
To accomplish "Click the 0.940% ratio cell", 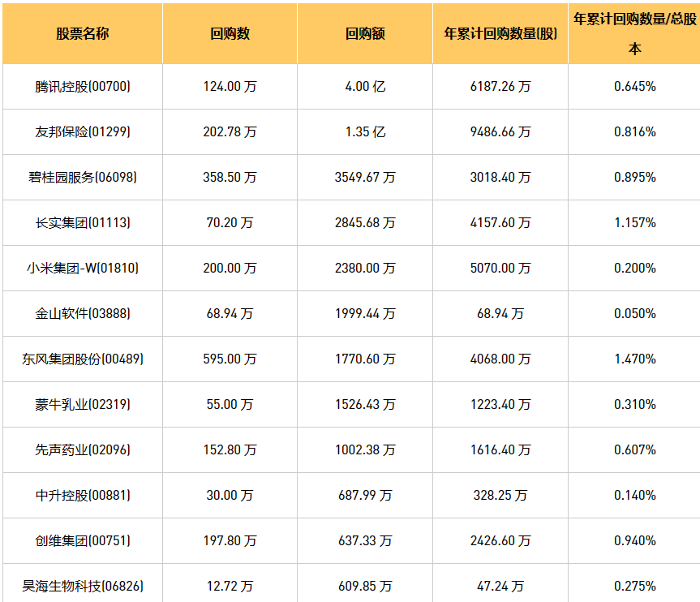I will [634, 541].
